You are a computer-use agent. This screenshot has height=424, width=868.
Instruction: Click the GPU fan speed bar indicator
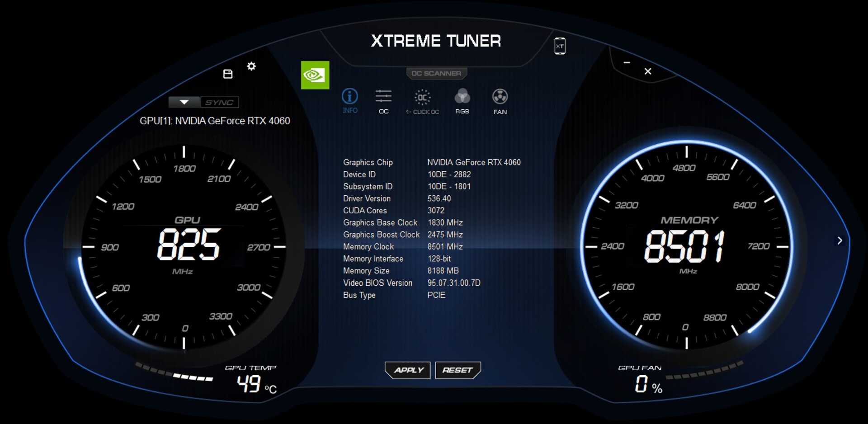tap(704, 371)
